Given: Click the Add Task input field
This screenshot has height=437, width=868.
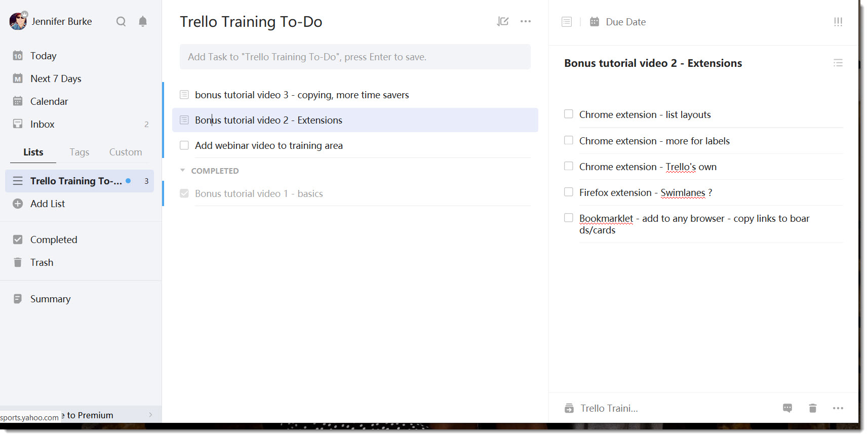Looking at the screenshot, I should (355, 57).
